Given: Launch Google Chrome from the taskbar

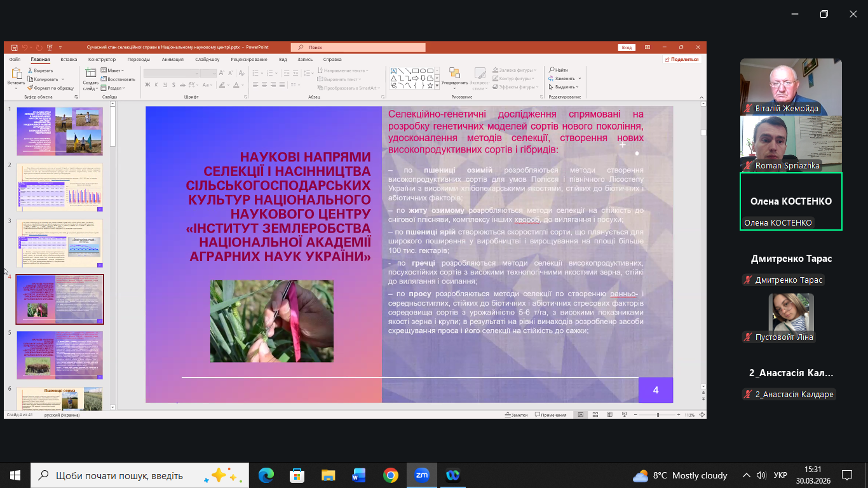Looking at the screenshot, I should point(391,475).
